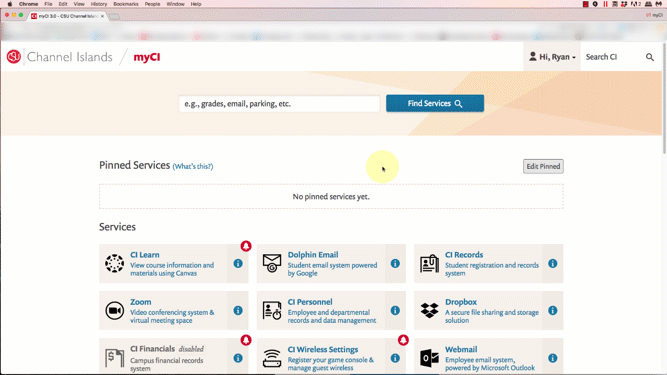Click the CSU Channel Islands logo

coord(14,57)
